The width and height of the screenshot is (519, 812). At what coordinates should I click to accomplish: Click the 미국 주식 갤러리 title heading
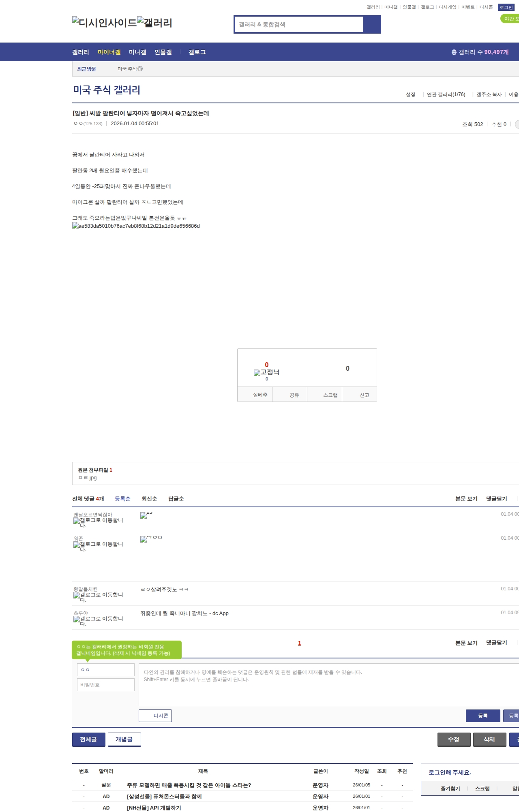[107, 90]
